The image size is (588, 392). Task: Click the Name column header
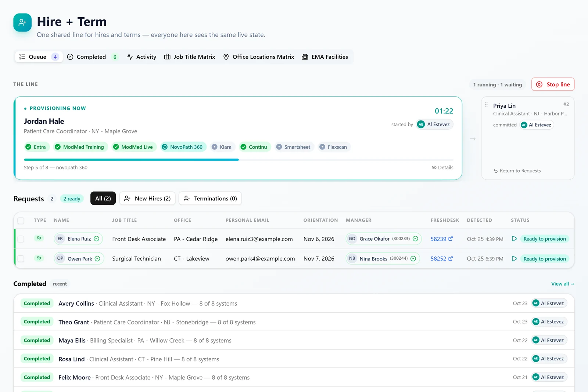(61, 220)
